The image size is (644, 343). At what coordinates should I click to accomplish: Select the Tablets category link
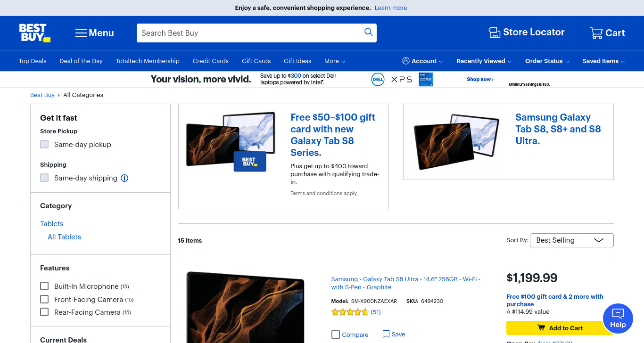(51, 224)
